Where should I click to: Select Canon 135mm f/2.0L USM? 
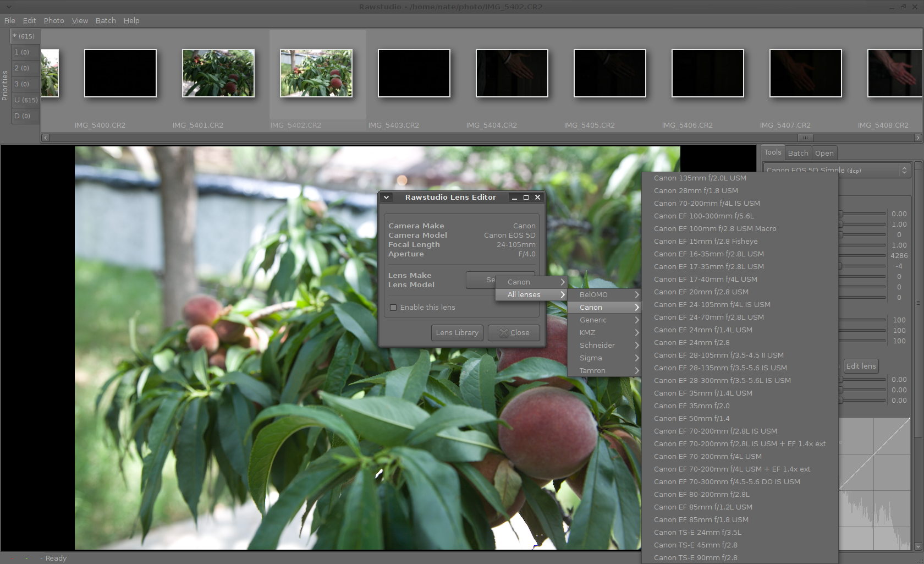pos(740,178)
